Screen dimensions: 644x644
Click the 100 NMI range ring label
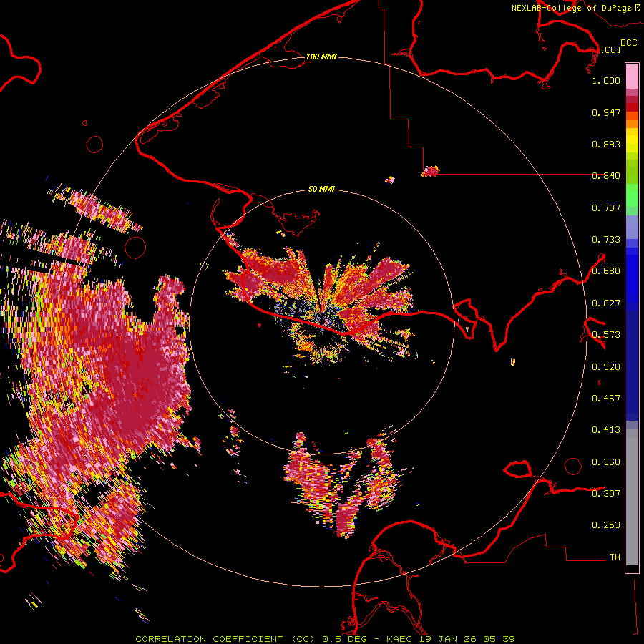321,57
